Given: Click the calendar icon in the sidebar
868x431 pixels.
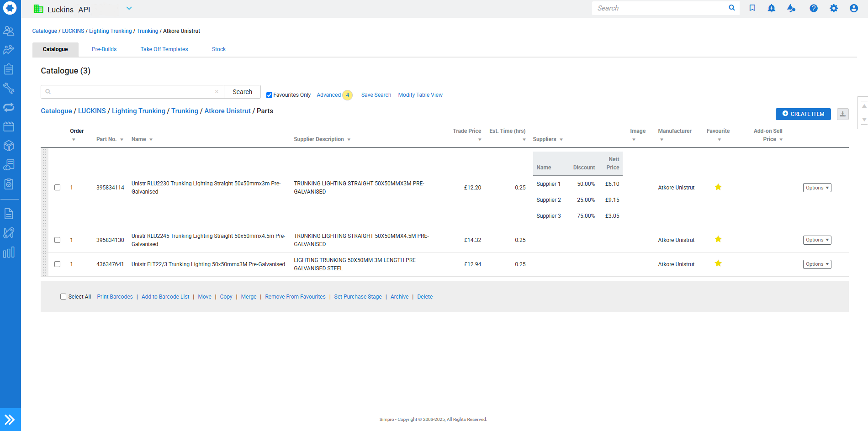Looking at the screenshot, I should tap(9, 126).
